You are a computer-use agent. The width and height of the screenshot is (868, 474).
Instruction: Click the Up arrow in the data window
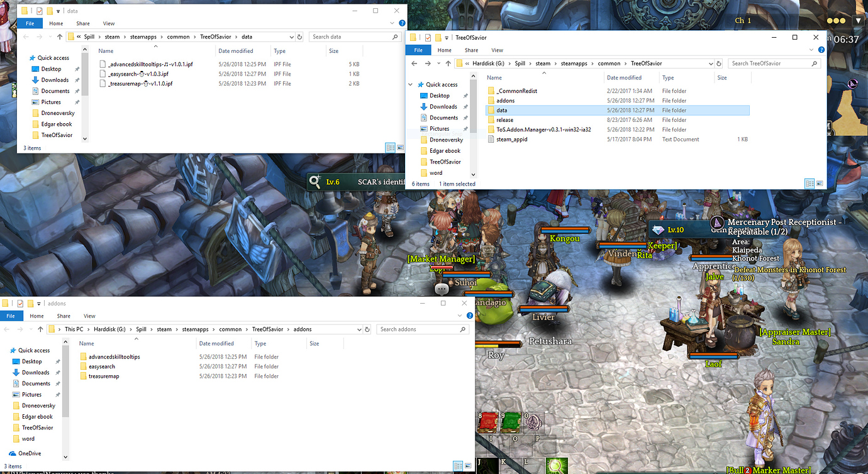(60, 37)
